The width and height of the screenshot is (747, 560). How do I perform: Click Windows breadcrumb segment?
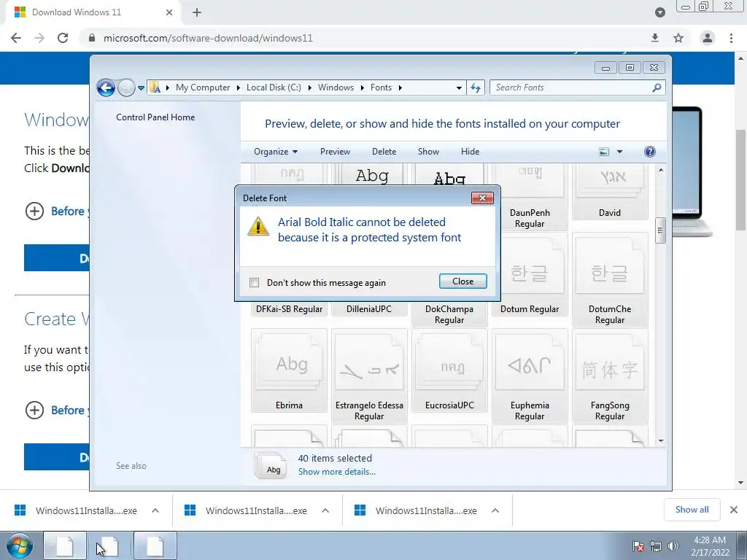tap(336, 87)
